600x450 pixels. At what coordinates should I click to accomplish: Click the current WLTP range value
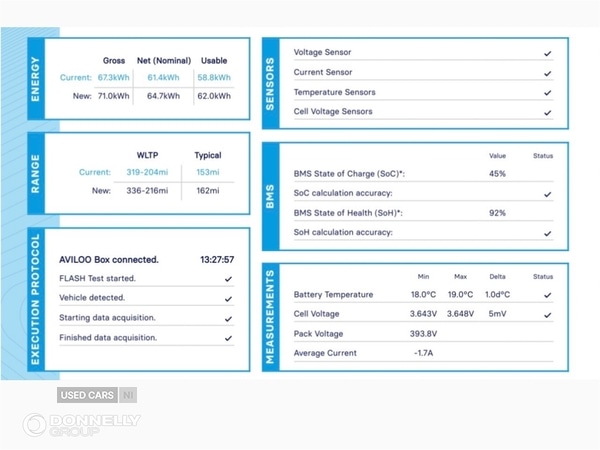(x=147, y=172)
